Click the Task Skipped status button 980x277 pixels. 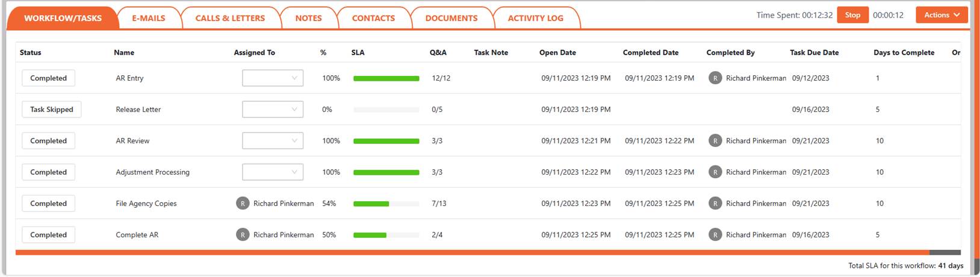[52, 110]
